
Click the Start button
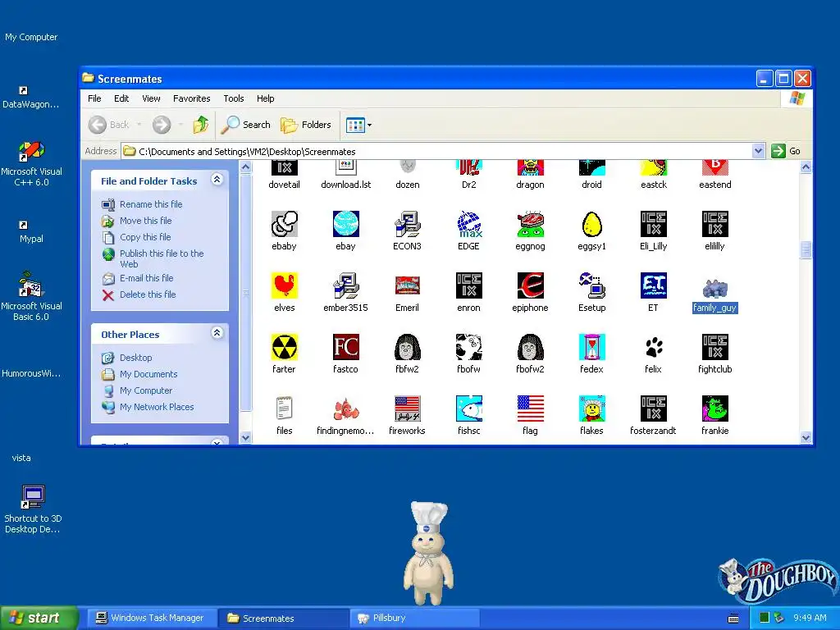point(39,619)
